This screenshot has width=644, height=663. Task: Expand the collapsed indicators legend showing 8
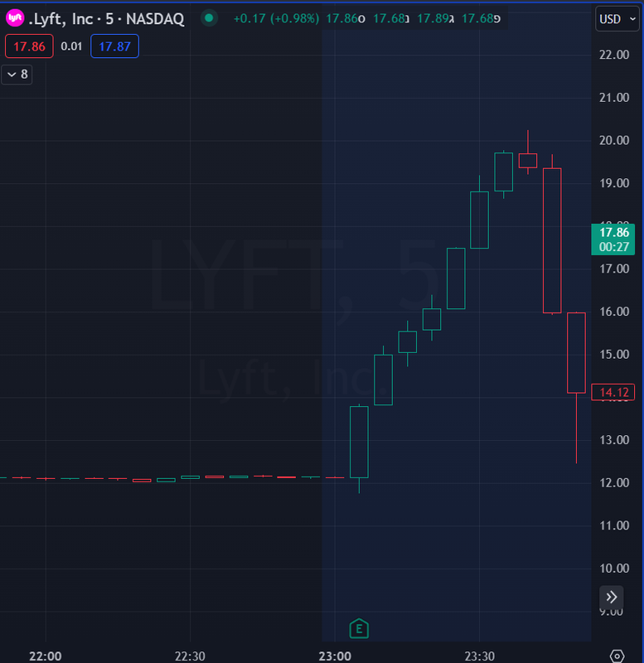pos(17,75)
